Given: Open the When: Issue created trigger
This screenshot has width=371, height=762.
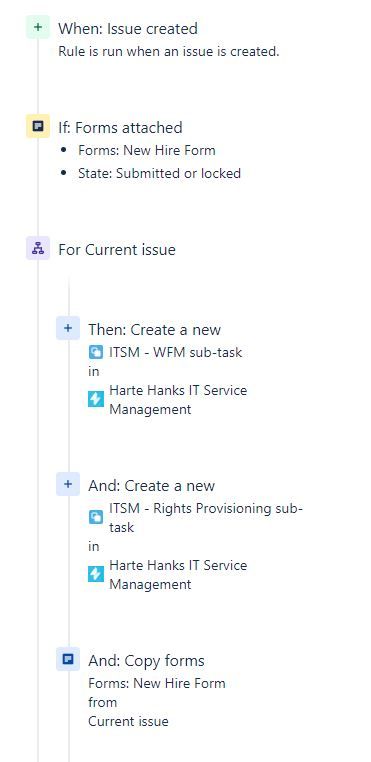Looking at the screenshot, I should (x=128, y=28).
